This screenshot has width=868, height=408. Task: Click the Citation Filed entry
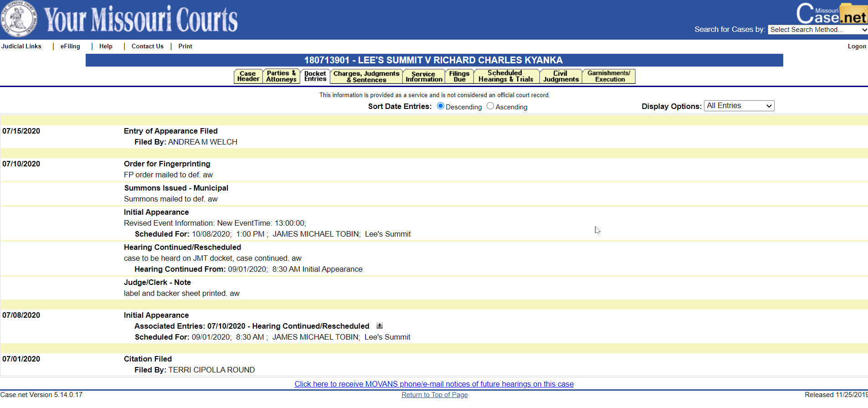tap(148, 359)
